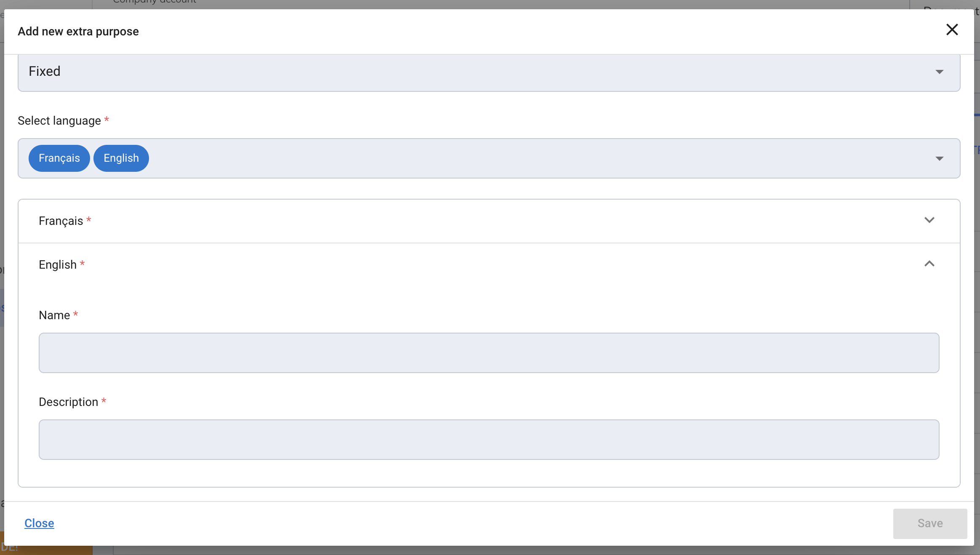Image resolution: width=980 pixels, height=555 pixels.
Task: Click the Fixed option text
Action: pyautogui.click(x=45, y=71)
